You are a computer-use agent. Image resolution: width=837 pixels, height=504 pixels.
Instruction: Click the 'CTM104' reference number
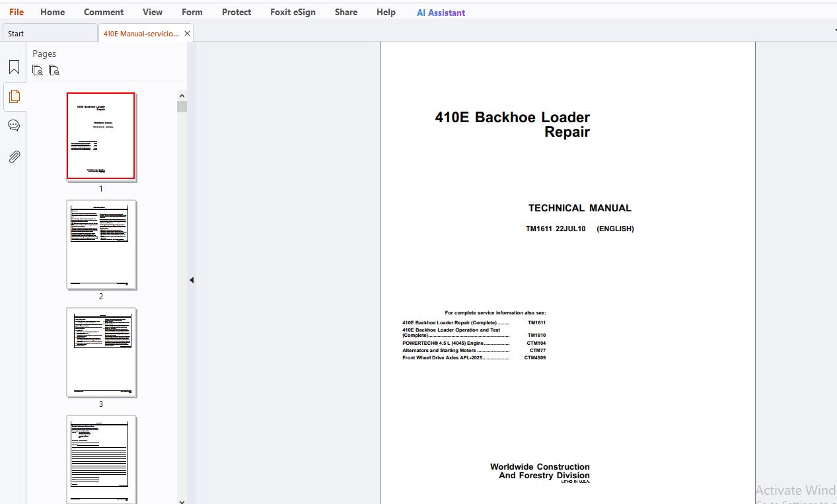[x=536, y=343]
